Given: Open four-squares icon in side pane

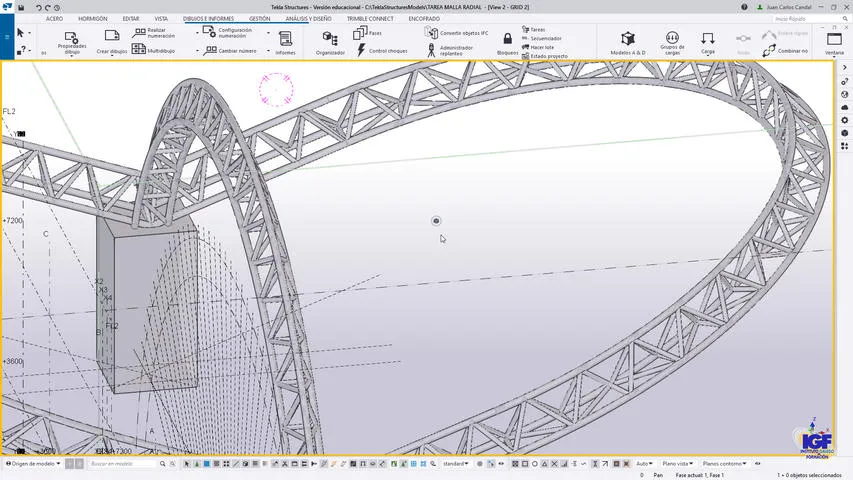Looking at the screenshot, I should [844, 146].
